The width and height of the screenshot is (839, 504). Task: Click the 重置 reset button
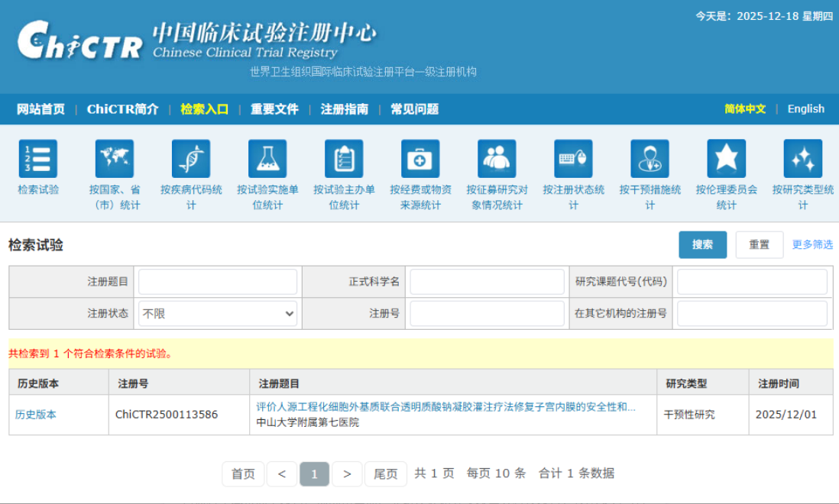coord(759,245)
